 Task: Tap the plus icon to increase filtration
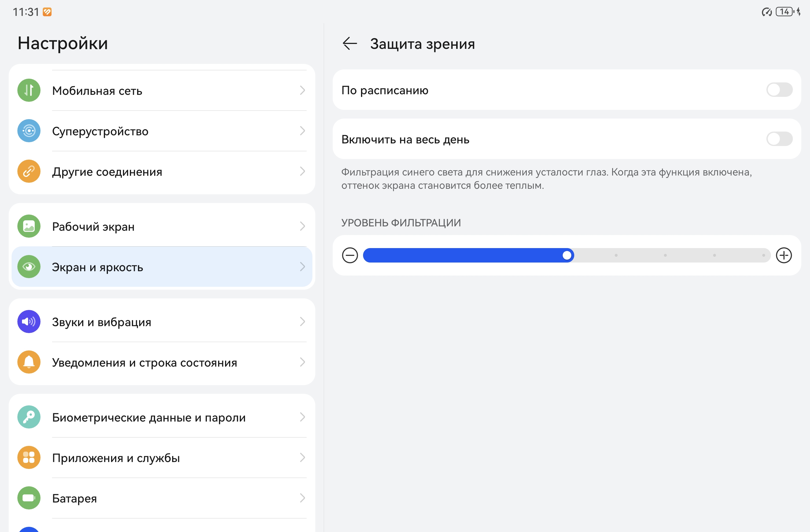click(x=784, y=256)
